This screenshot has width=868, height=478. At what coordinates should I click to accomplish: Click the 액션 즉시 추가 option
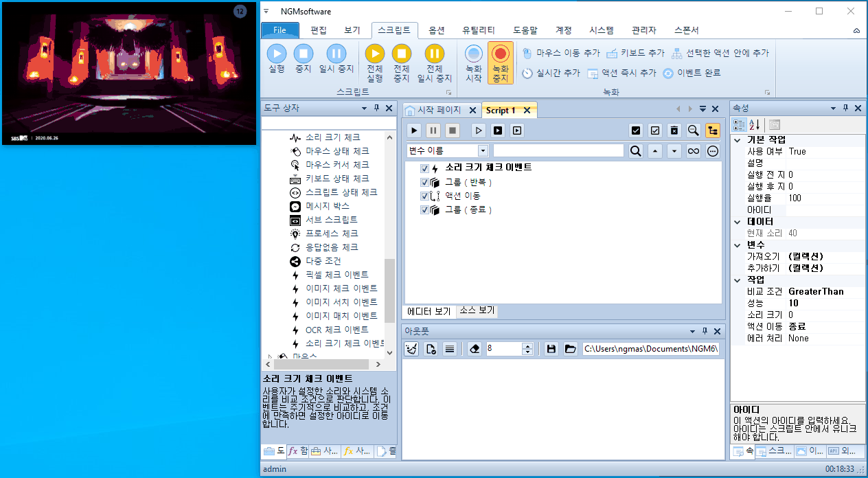click(622, 73)
